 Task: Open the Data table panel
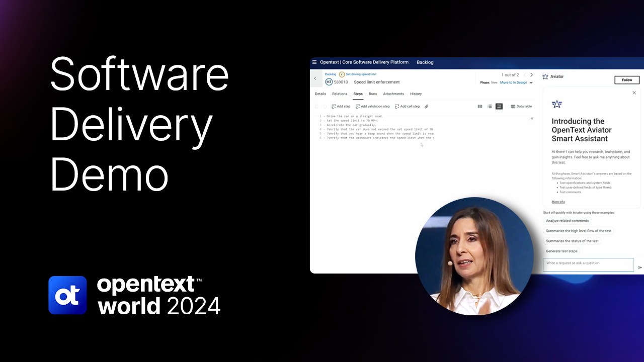coord(521,107)
